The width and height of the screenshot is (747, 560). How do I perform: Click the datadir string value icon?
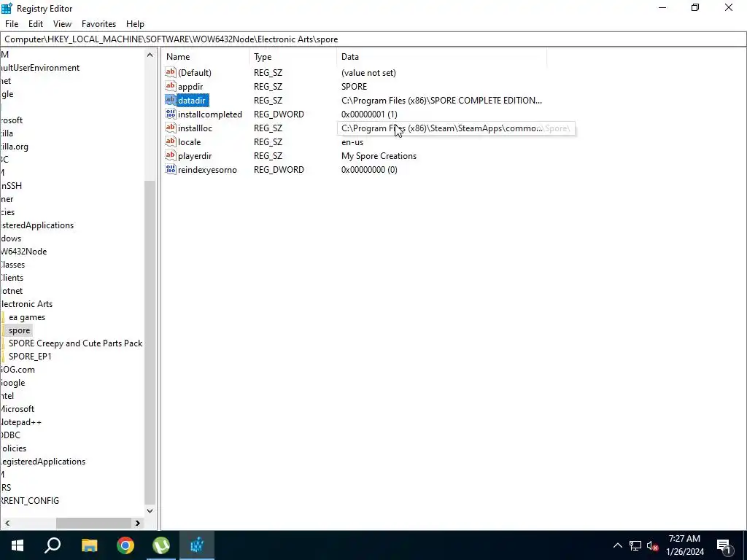pos(171,100)
